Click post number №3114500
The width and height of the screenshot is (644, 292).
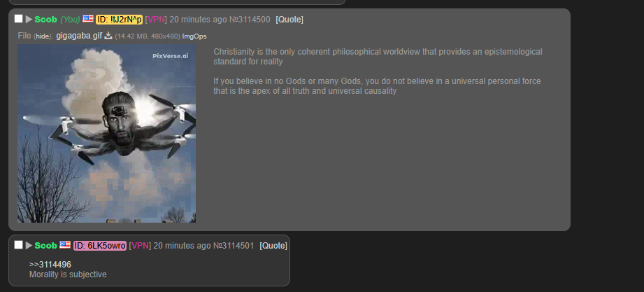click(250, 20)
